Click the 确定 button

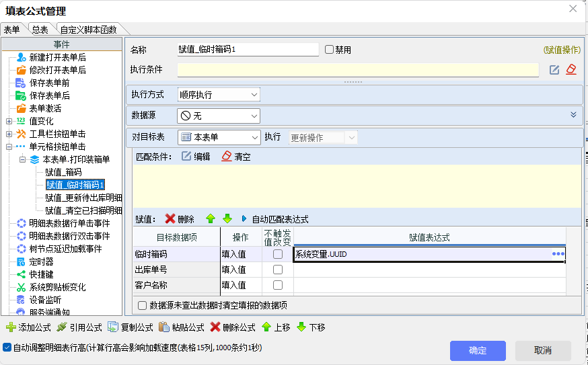point(478,350)
